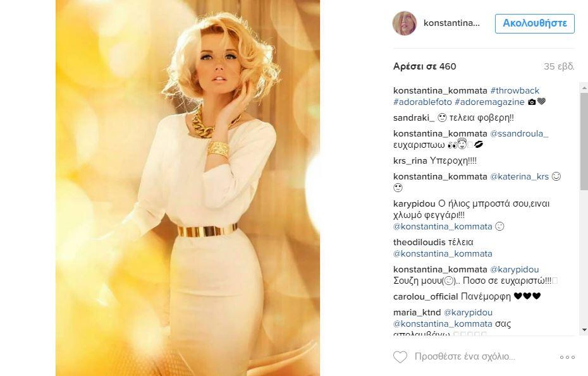
Task: Open the #throwback hashtag
Action: [x=515, y=91]
